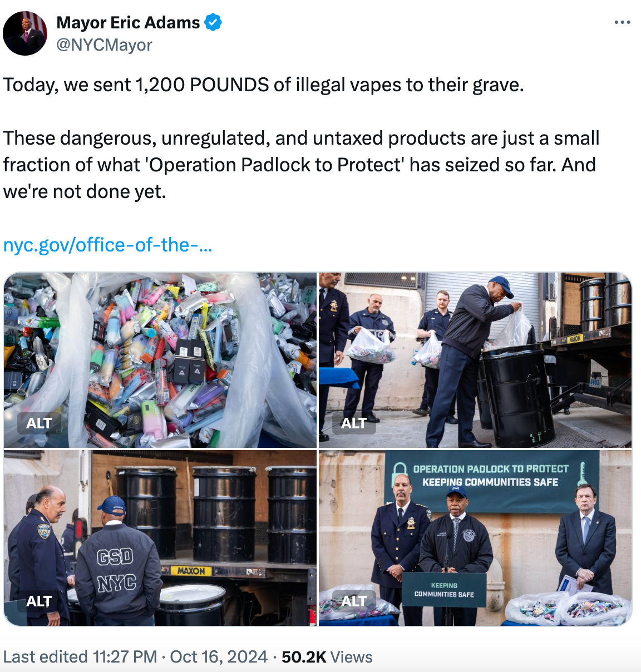Image resolution: width=641 pixels, height=672 pixels.
Task: Open the @NYCMayor handle
Action: click(104, 45)
